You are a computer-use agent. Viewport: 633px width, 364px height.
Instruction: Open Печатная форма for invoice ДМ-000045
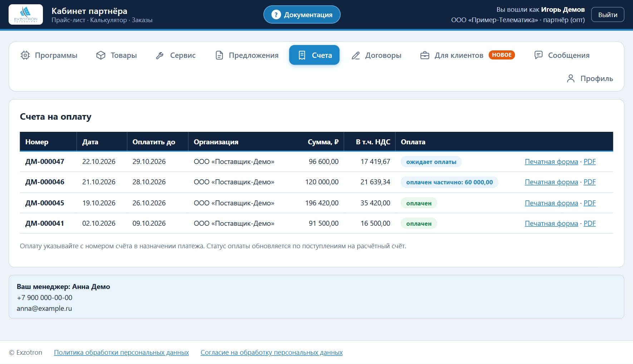click(551, 203)
